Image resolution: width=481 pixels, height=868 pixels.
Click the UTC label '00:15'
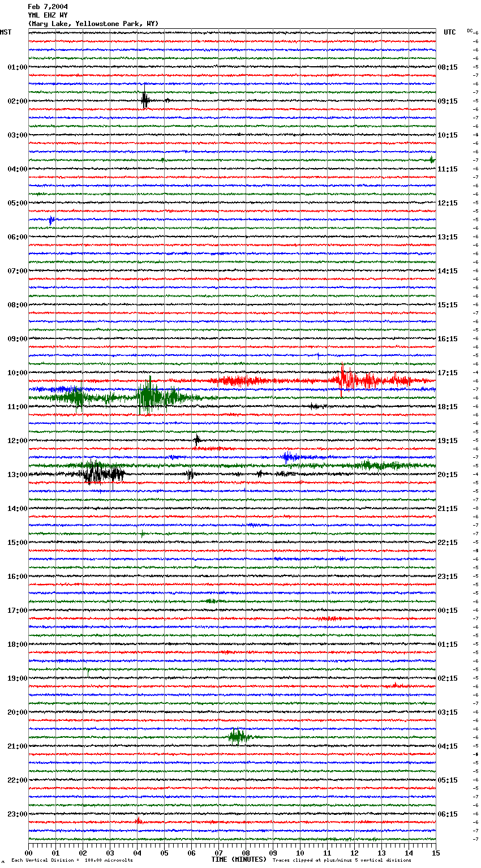(448, 611)
